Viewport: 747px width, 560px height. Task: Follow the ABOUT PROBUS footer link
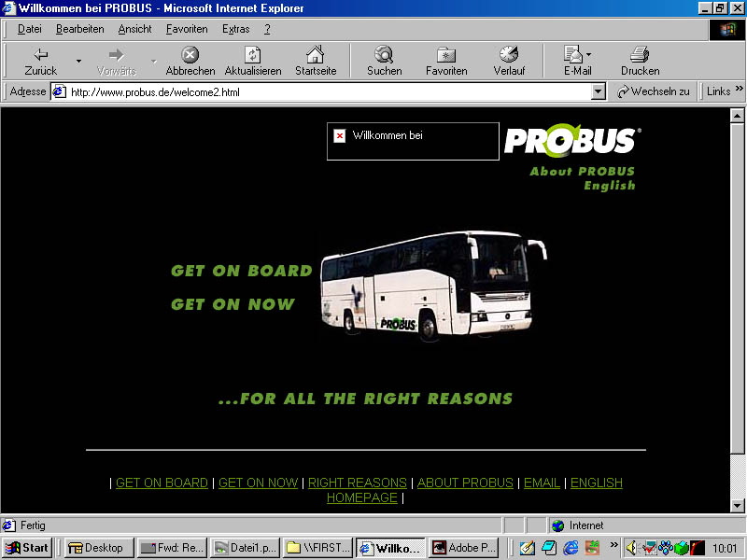coord(465,483)
